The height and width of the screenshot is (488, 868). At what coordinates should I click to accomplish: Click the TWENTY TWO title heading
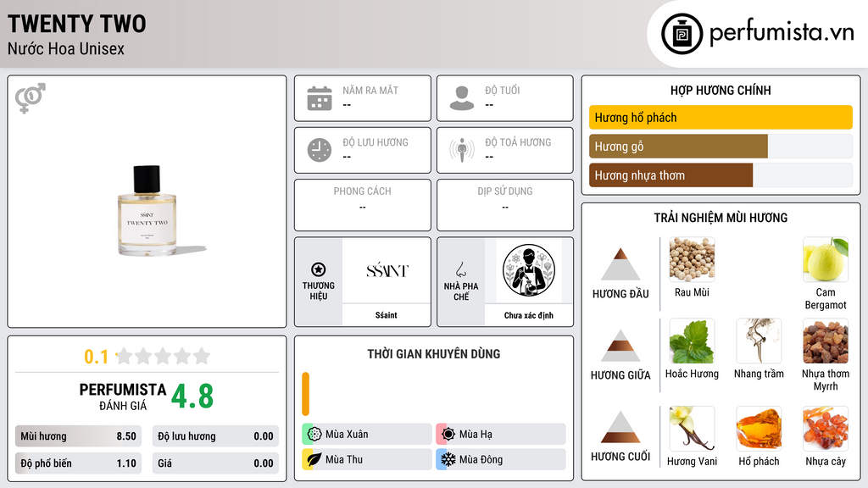(77, 24)
